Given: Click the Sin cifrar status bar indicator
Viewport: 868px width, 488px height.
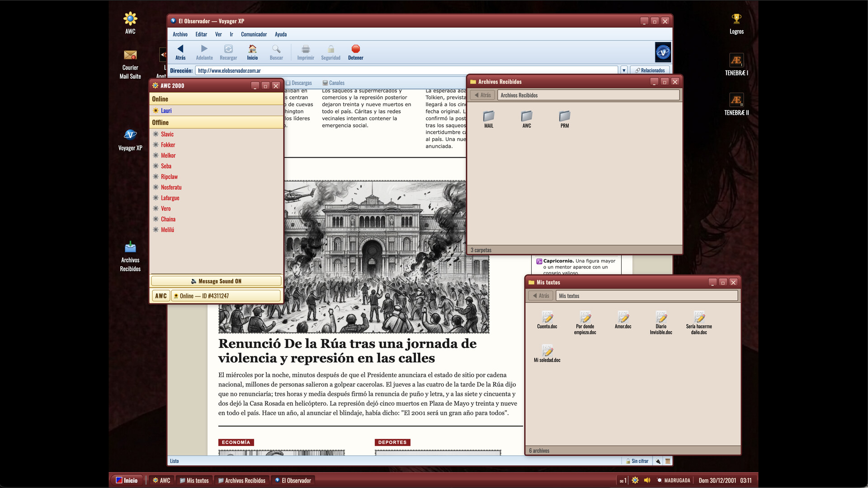Looking at the screenshot, I should 637,461.
